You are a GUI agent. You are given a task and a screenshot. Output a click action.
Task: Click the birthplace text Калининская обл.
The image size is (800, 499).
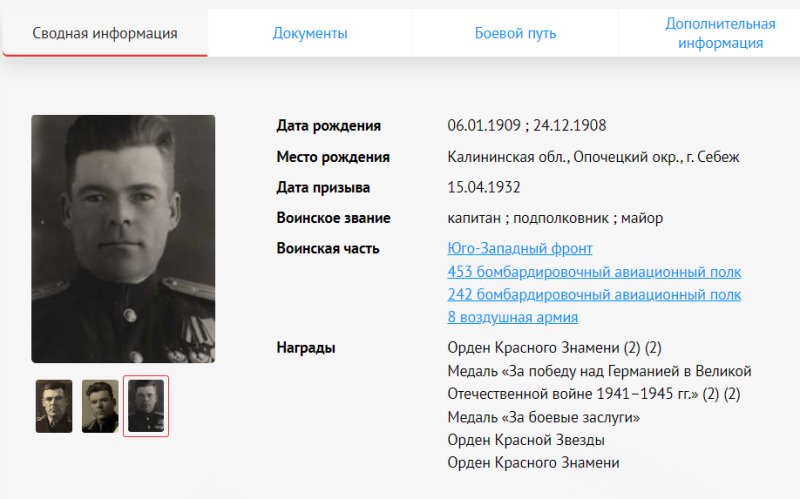point(508,157)
